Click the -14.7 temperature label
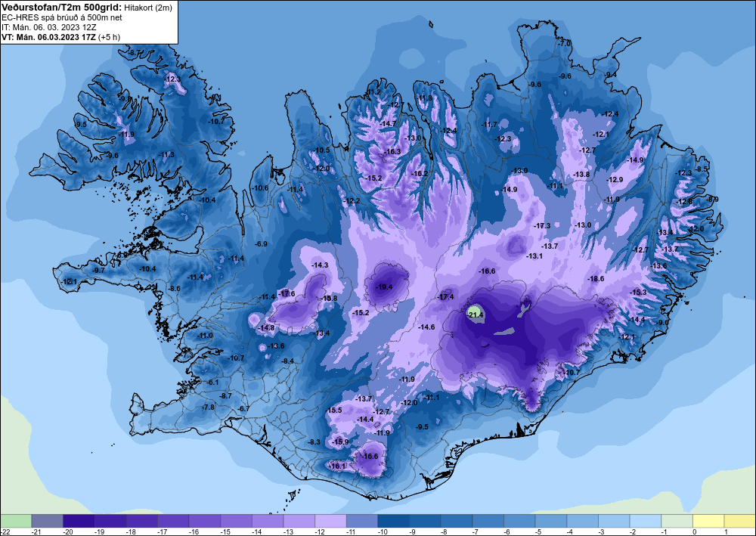The width and height of the screenshot is (756, 536). coord(388,124)
